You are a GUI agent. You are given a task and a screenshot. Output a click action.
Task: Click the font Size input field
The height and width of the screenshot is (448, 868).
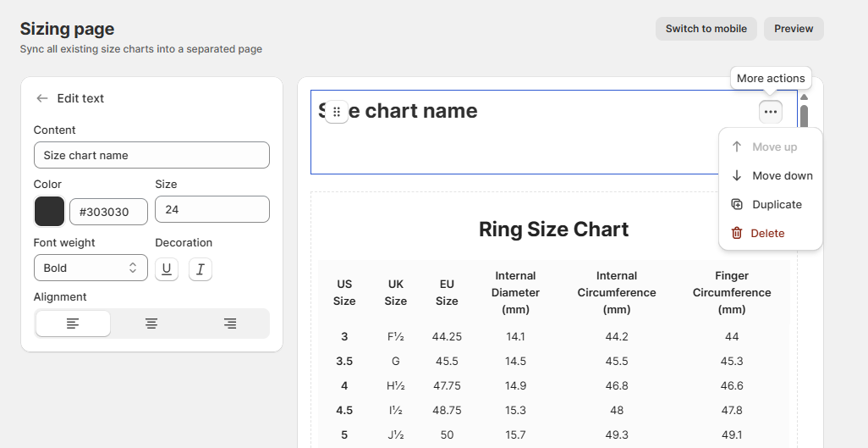point(212,209)
